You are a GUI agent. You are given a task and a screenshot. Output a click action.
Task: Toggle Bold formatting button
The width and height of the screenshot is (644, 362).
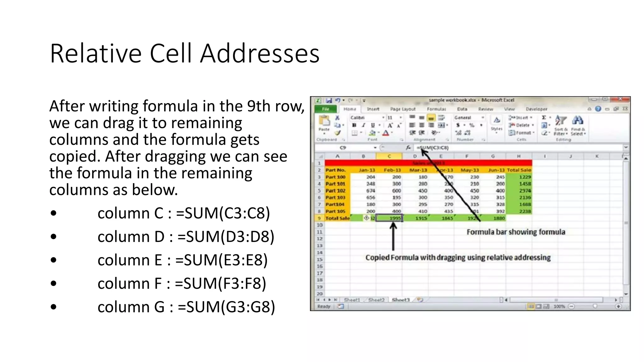coord(354,125)
